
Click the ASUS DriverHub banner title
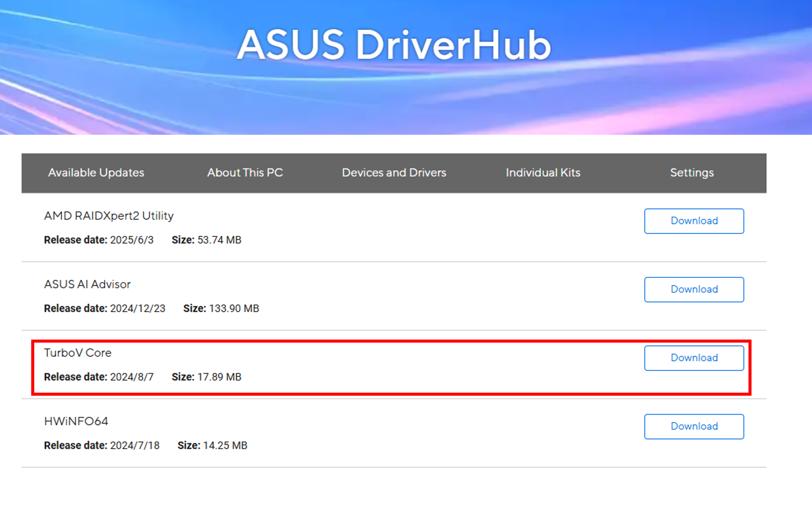[x=394, y=44]
